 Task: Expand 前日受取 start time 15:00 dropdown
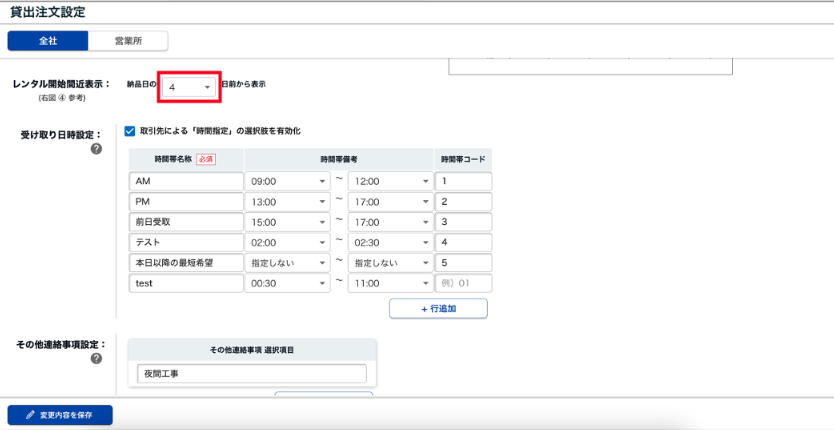[x=288, y=222]
